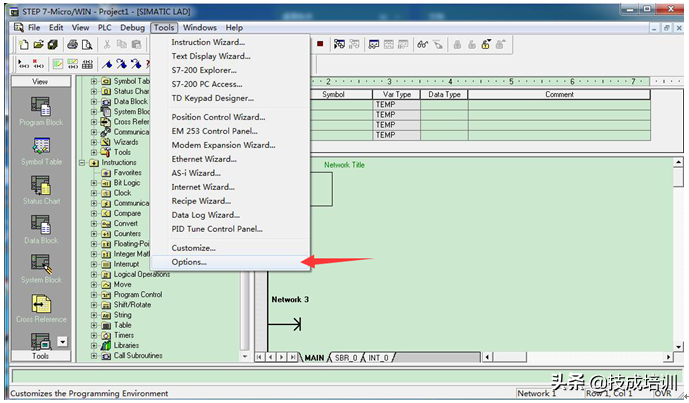Choose TD Keypad Designer... menu entry

coord(230,98)
